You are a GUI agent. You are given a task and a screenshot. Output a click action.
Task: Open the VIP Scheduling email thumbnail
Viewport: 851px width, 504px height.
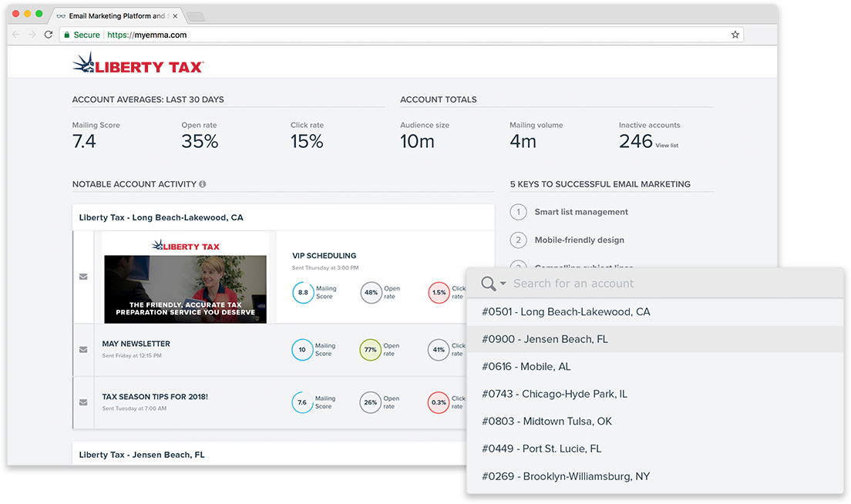coord(185,277)
